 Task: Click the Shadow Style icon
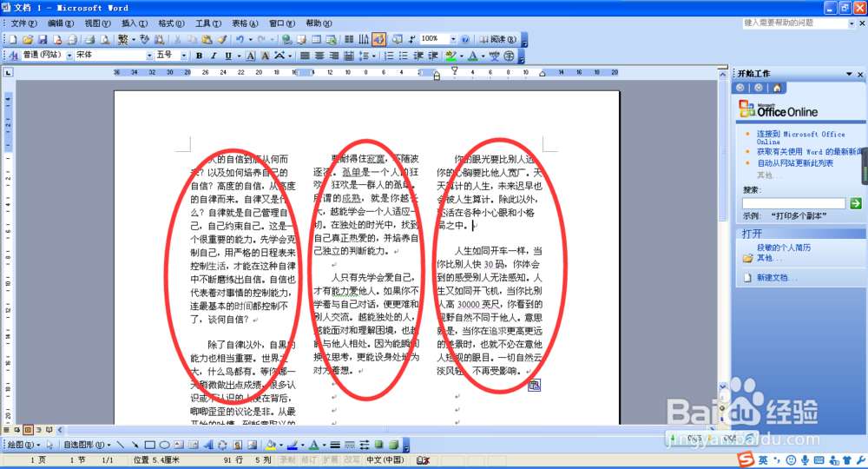click(x=378, y=445)
